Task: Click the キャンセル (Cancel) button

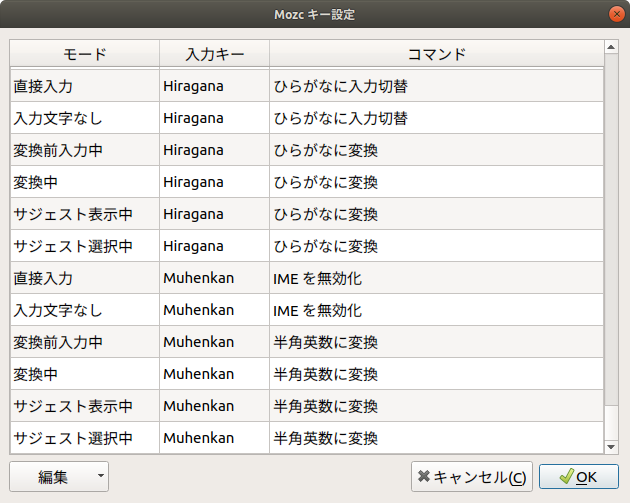Action: pos(471,477)
